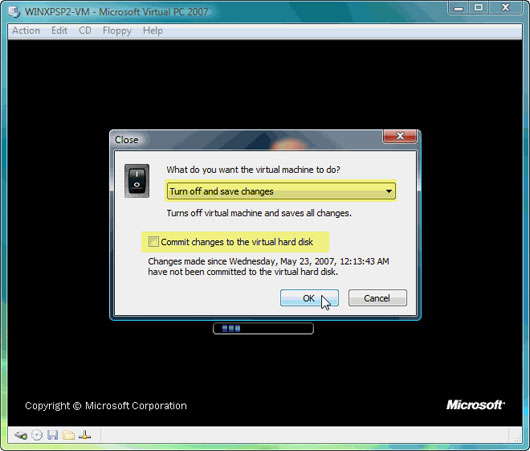Open the CD menu
530x451 pixels.
click(x=85, y=30)
